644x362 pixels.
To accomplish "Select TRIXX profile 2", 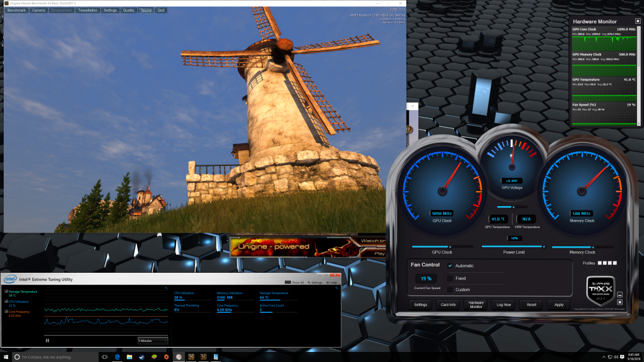I will (605, 263).
